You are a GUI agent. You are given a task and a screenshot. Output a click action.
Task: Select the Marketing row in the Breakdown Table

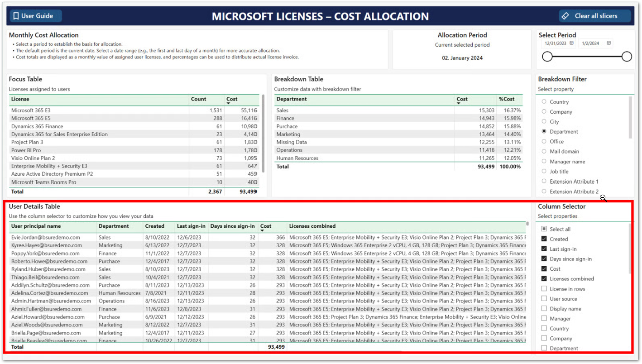click(288, 134)
